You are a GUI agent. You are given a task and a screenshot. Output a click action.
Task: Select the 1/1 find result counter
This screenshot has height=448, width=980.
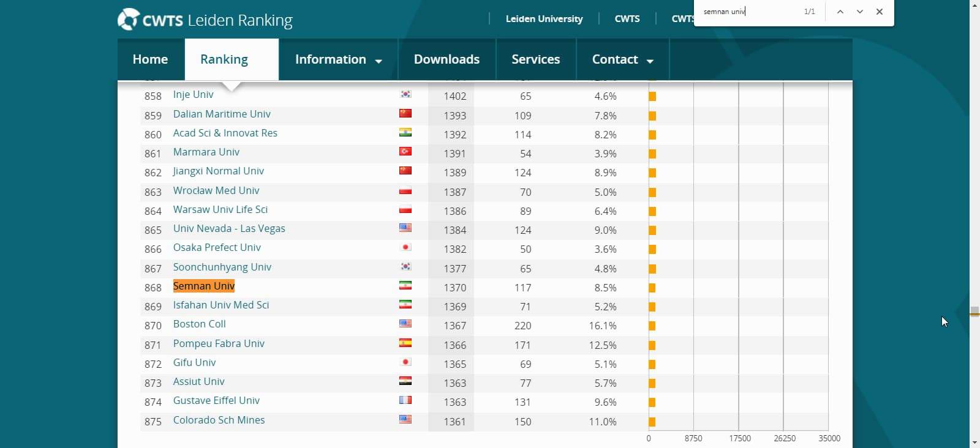tap(810, 12)
